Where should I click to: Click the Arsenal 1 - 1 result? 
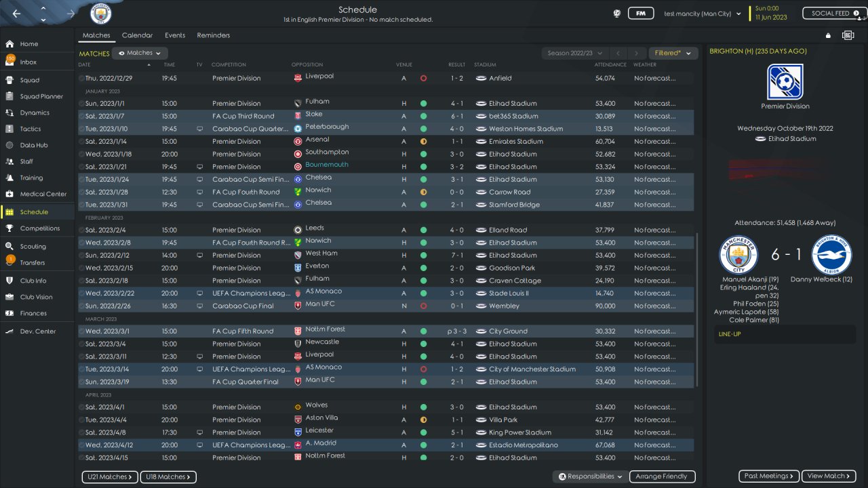458,142
